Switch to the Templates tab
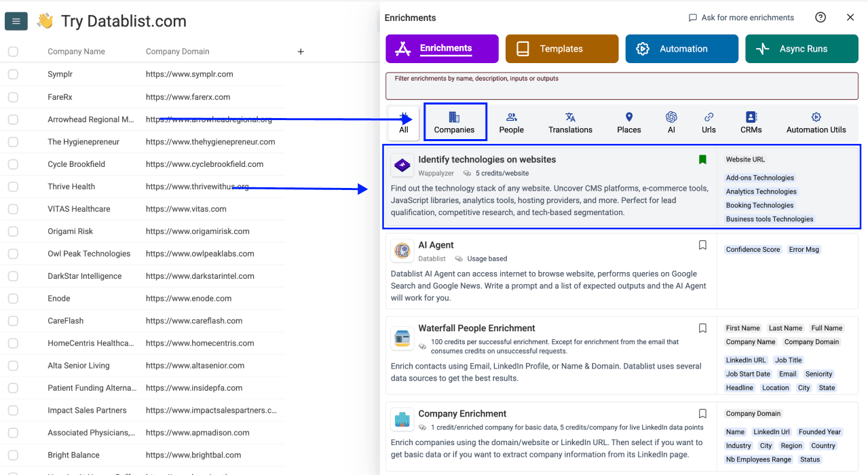Viewport: 868px width, 475px height. pos(561,49)
